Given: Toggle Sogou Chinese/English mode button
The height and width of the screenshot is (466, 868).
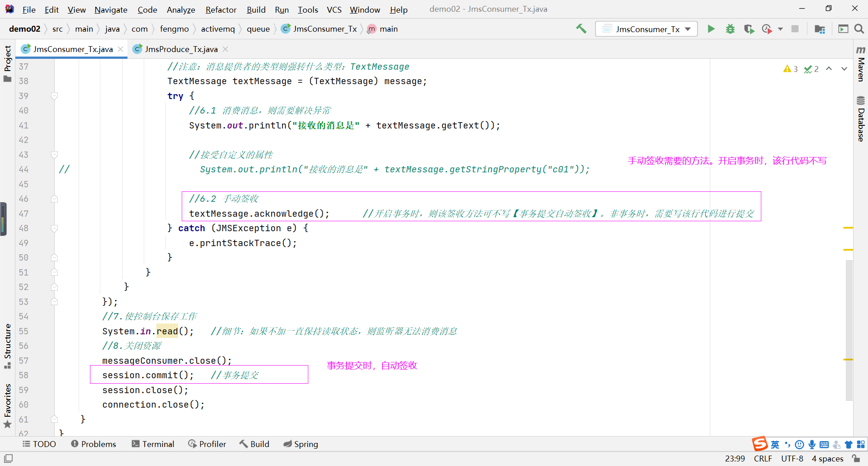Looking at the screenshot, I should click(775, 445).
